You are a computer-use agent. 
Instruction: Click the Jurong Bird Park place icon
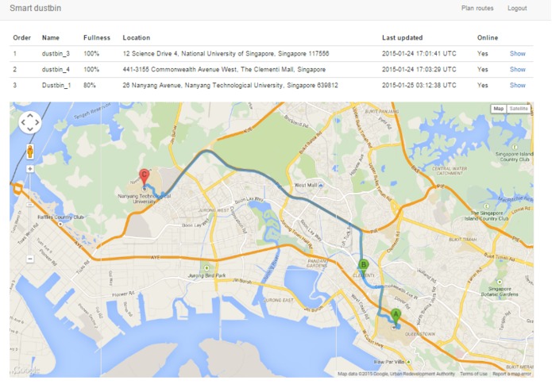[207, 268]
